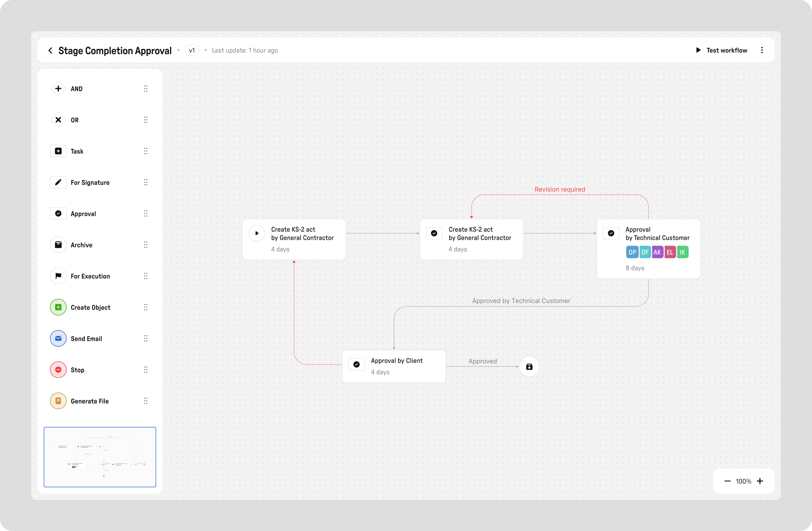The width and height of the screenshot is (812, 531).
Task: Click the back arrow next to Stage Completion Approval
Action: coord(50,51)
